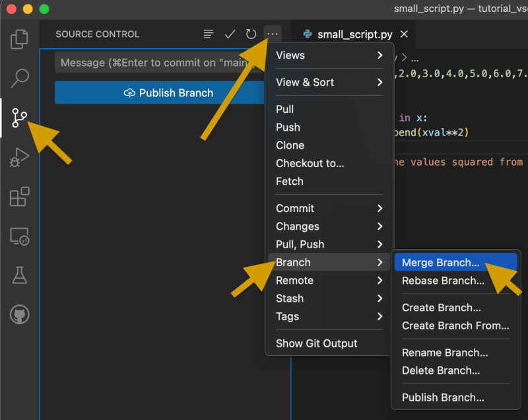The image size is (528, 420).
Task: Choose Create Branch... in submenu
Action: (455, 308)
